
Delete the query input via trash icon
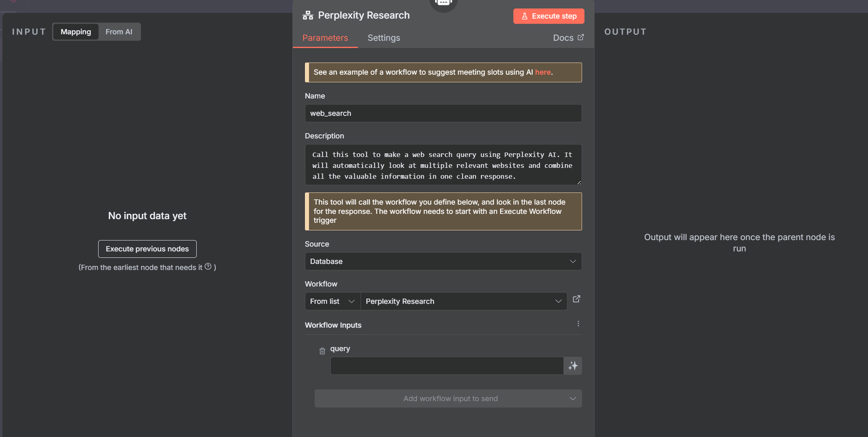tap(322, 351)
